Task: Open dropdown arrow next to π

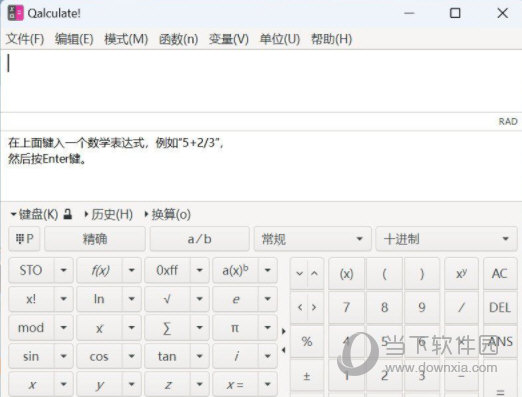Action: (x=268, y=328)
